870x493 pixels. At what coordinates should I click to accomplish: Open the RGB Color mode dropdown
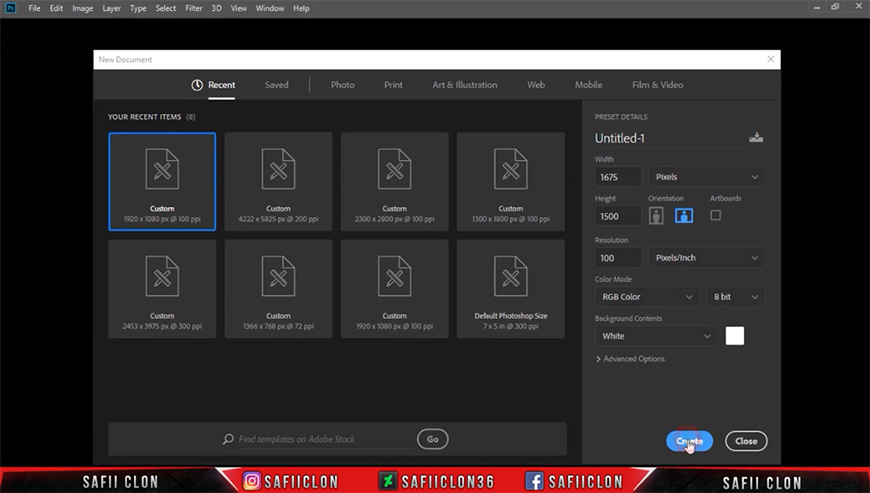click(x=648, y=297)
